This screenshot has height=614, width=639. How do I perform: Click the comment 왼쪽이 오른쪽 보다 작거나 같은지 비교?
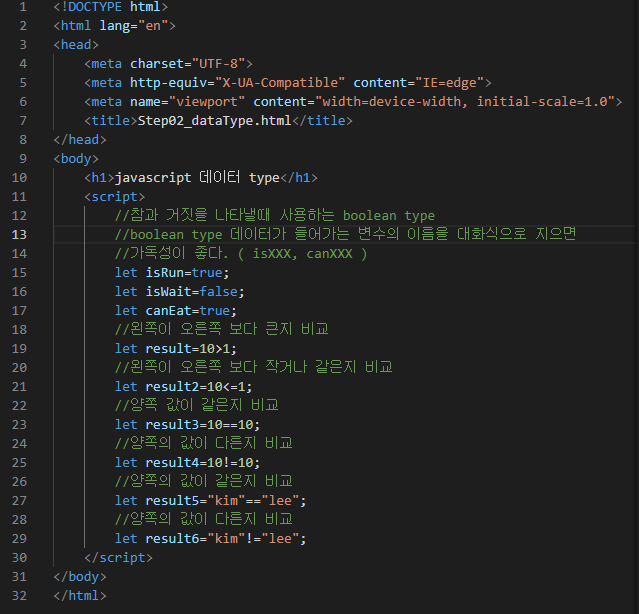click(x=253, y=367)
